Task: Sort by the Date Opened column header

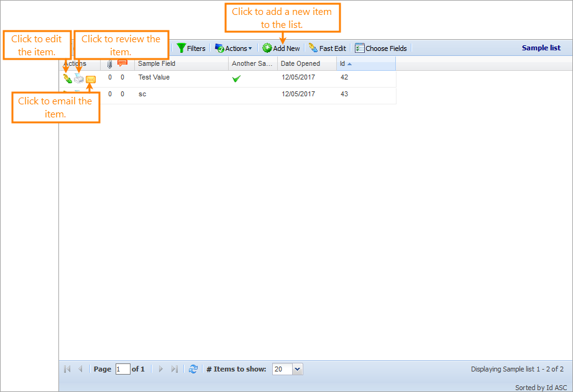Action: pyautogui.click(x=307, y=63)
